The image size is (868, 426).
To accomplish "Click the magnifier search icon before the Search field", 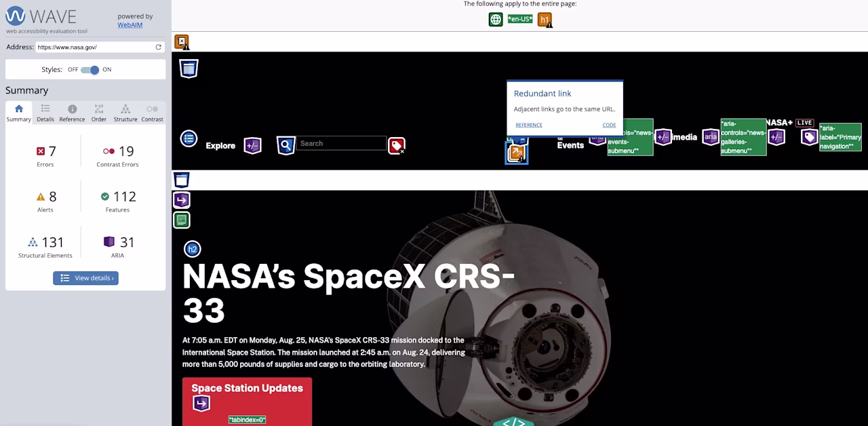I will point(285,145).
